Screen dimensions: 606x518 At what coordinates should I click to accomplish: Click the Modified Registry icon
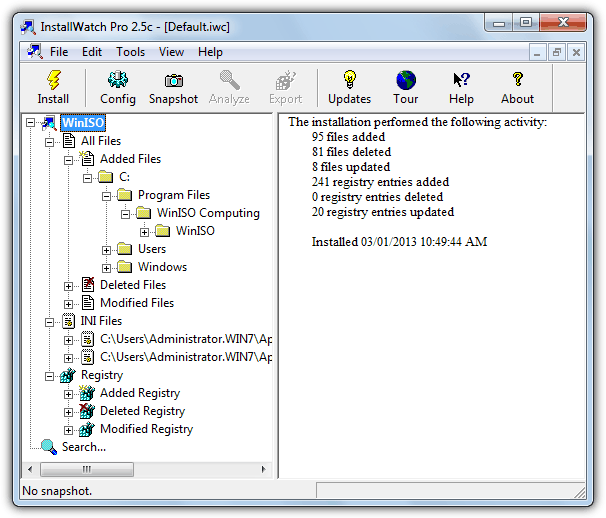pos(87,429)
